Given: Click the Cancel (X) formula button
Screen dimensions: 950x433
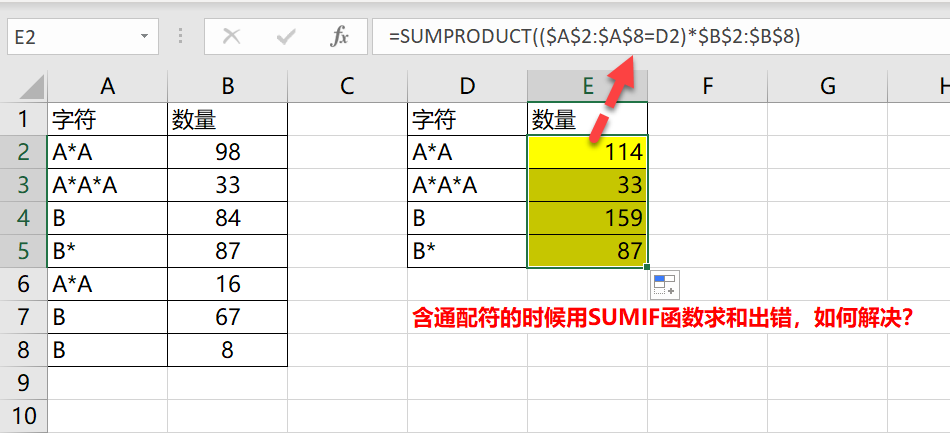Looking at the screenshot, I should [x=231, y=37].
